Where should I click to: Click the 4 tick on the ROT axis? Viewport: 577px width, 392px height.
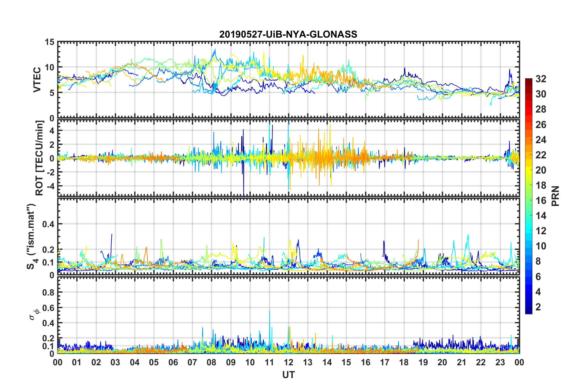point(52,130)
